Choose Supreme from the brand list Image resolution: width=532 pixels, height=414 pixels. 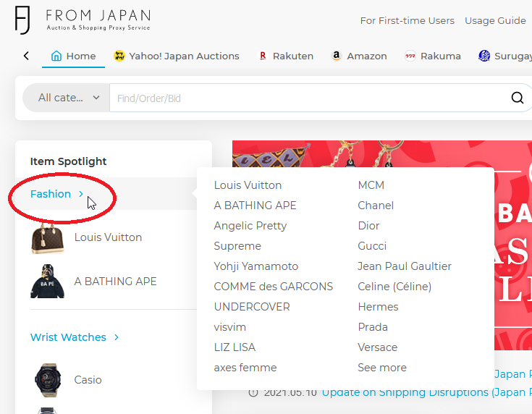tap(237, 246)
